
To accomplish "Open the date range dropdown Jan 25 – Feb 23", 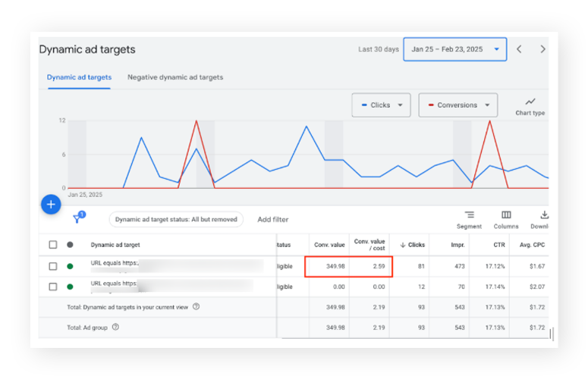I will coord(454,49).
